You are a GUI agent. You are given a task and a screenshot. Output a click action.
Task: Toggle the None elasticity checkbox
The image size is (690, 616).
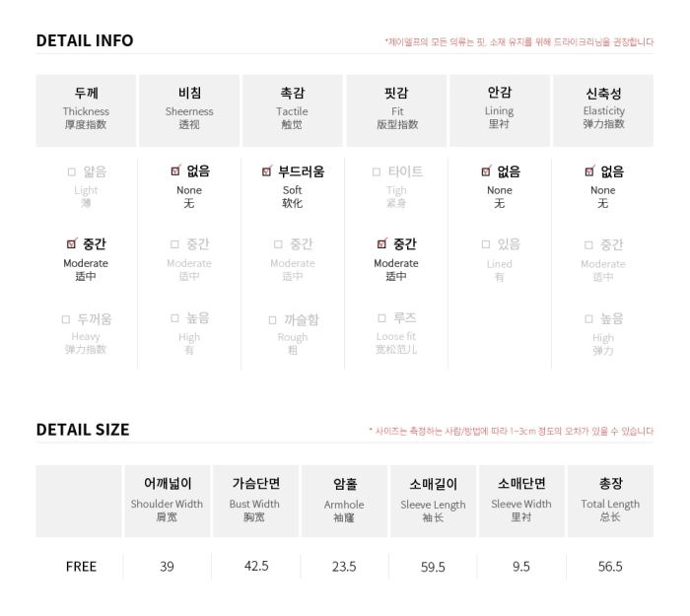pos(589,171)
